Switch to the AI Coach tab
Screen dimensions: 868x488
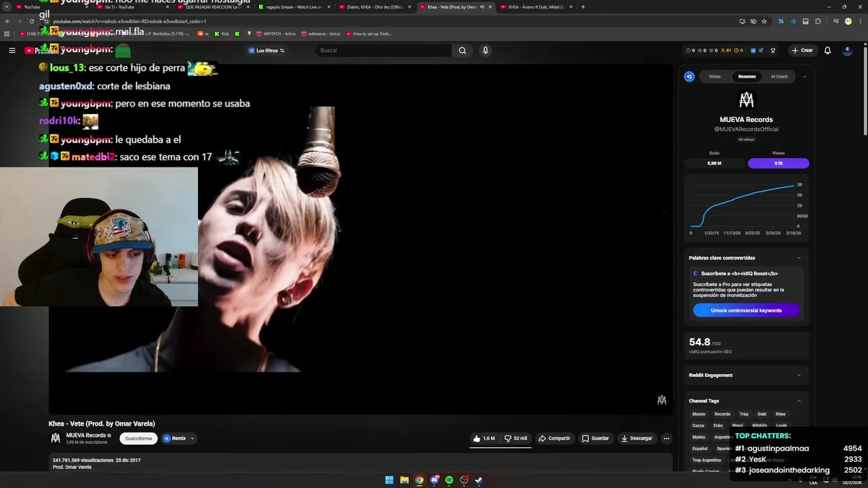[779, 77]
